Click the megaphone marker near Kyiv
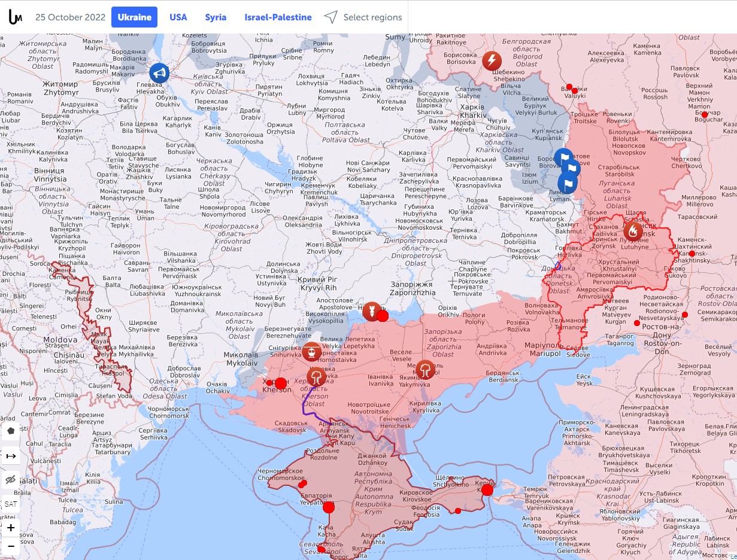Image resolution: width=737 pixels, height=560 pixels. [x=159, y=74]
